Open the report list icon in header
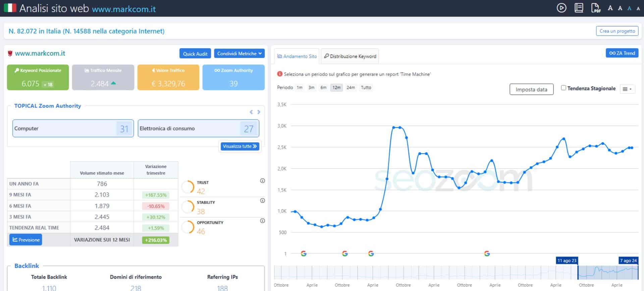This screenshot has width=644, height=291. coord(579,8)
